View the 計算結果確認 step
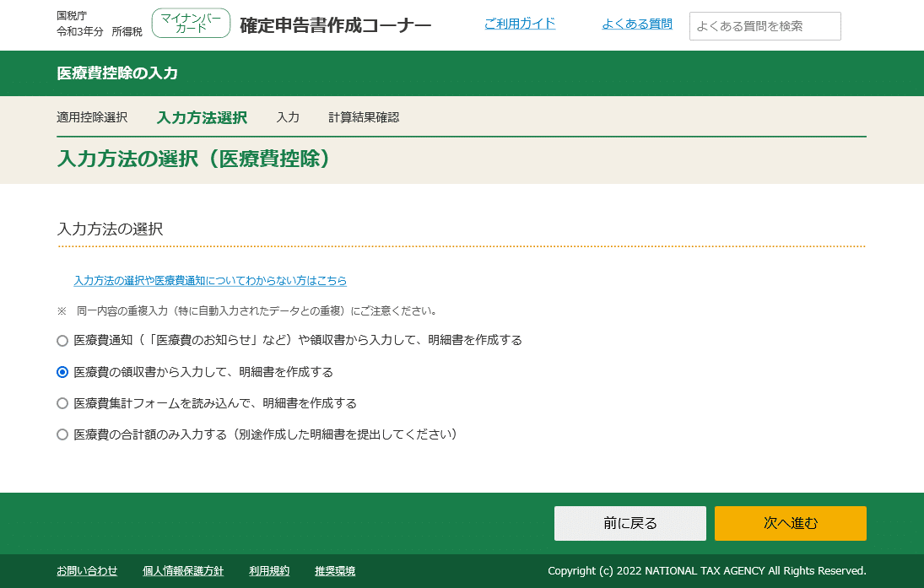The width and height of the screenshot is (924, 588). coord(365,117)
